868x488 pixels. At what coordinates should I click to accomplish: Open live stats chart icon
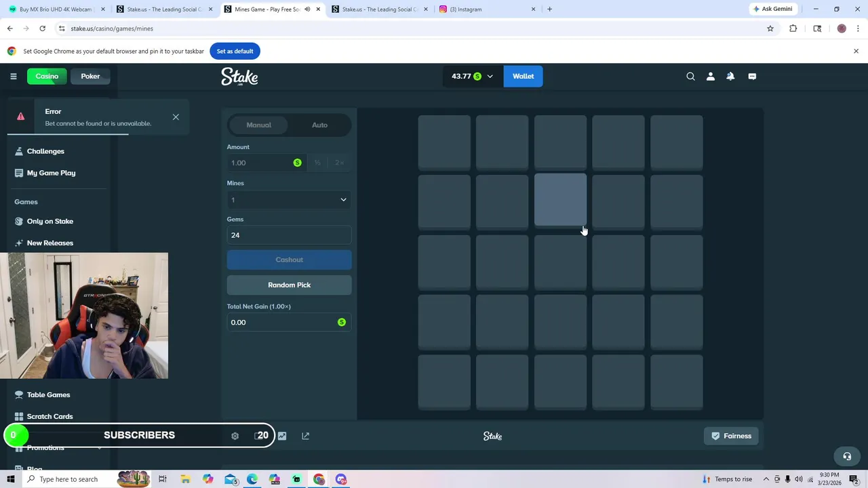coord(282,436)
